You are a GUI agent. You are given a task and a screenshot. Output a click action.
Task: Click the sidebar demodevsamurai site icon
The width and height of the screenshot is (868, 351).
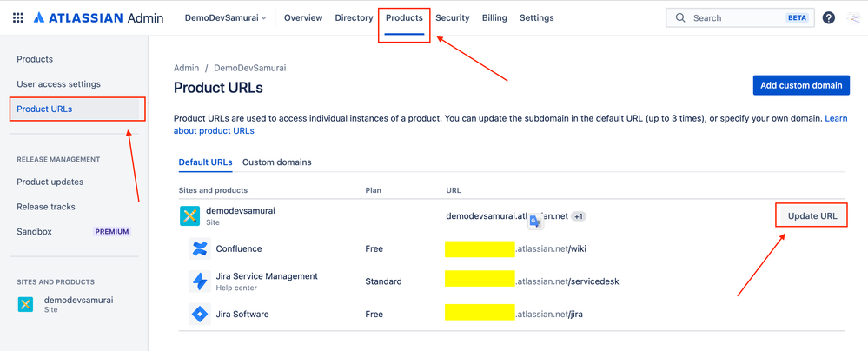click(x=25, y=304)
